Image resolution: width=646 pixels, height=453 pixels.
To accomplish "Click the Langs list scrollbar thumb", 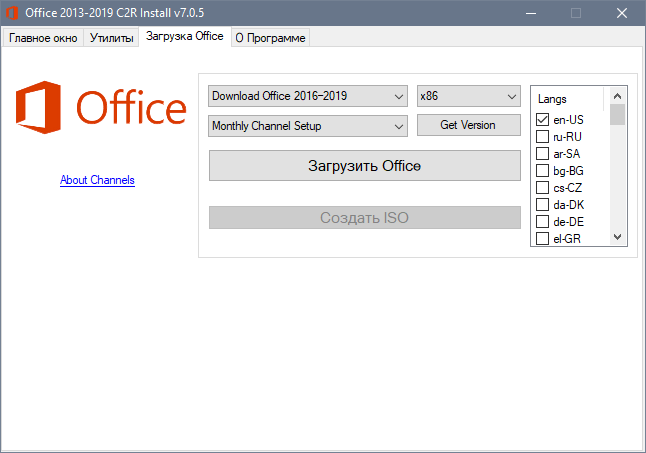I will coord(617,114).
